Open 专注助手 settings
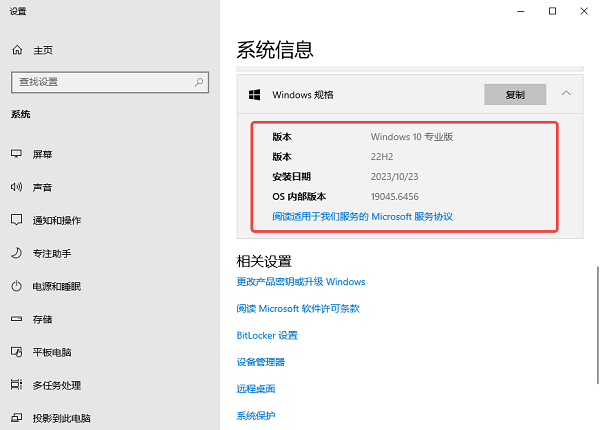The image size is (600, 430). coord(52,253)
